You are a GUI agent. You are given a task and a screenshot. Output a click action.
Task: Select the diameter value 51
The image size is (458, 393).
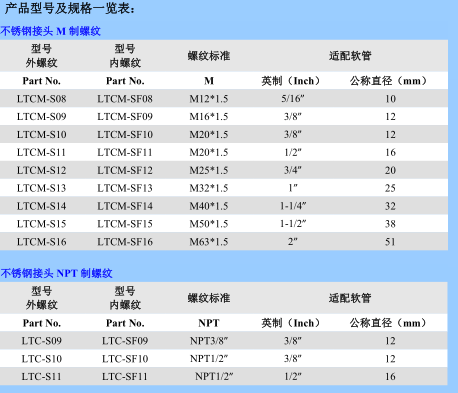pyautogui.click(x=390, y=242)
